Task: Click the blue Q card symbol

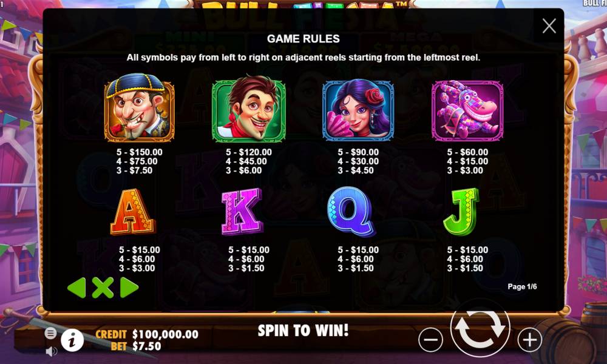Action: click(351, 212)
